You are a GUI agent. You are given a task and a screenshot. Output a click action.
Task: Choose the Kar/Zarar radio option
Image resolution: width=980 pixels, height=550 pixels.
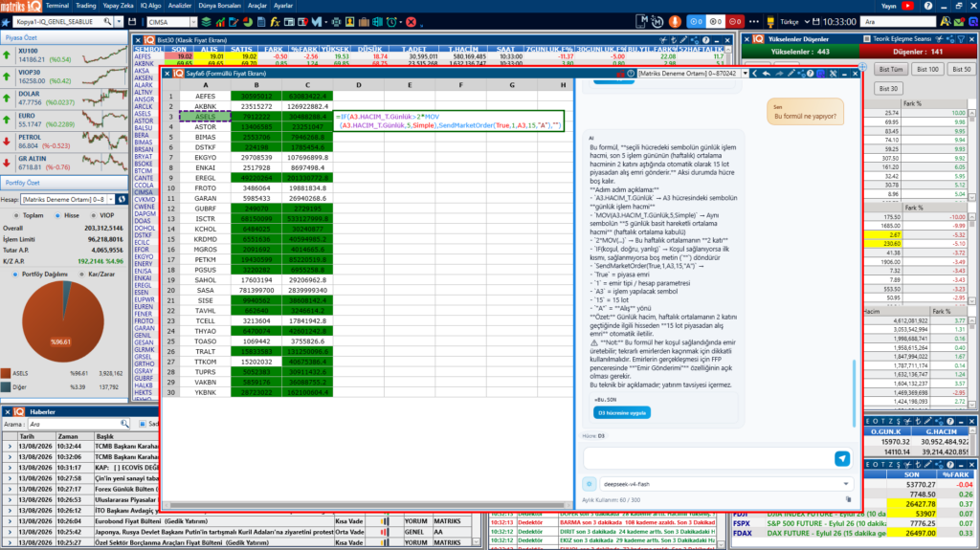coord(82,275)
